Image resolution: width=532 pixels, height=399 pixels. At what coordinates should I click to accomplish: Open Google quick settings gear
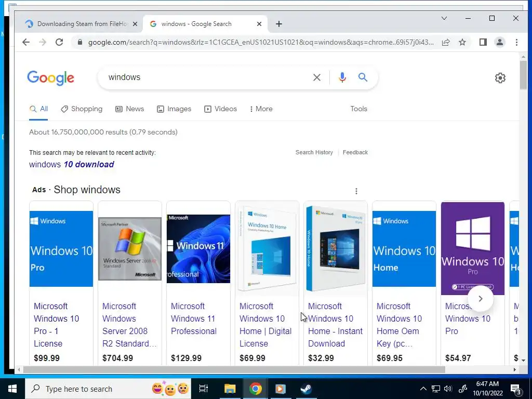500,78
